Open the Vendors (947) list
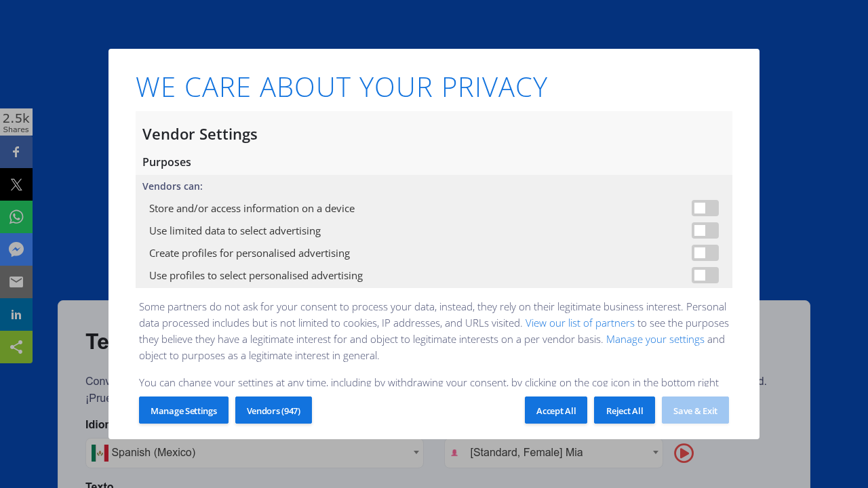868x488 pixels. tap(273, 411)
